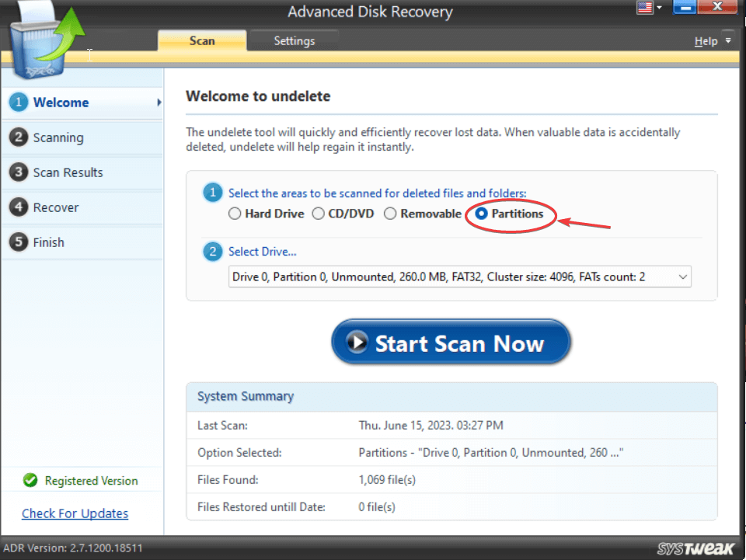746x560 pixels.
Task: Select the Removable radio option
Action: coord(390,214)
